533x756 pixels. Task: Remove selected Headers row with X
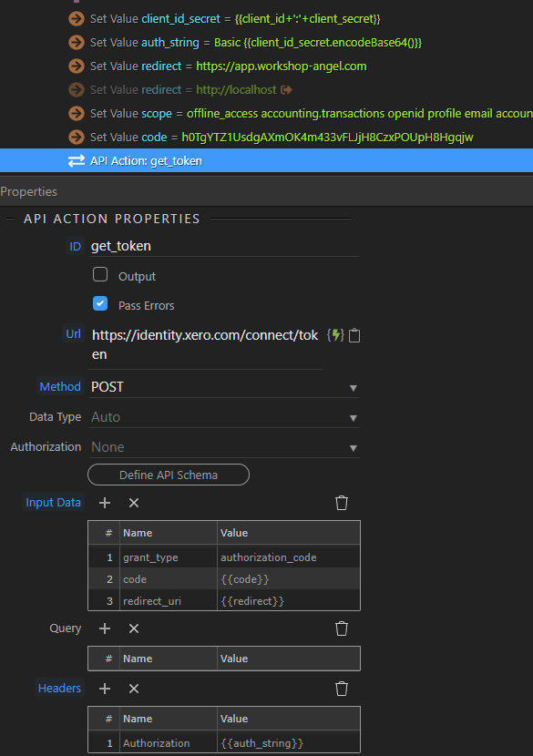pyautogui.click(x=134, y=689)
